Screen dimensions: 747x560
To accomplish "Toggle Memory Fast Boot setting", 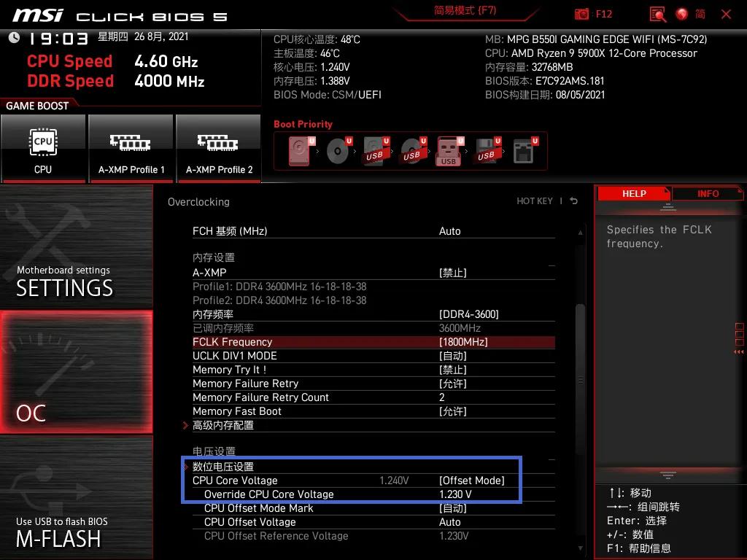I will click(452, 411).
